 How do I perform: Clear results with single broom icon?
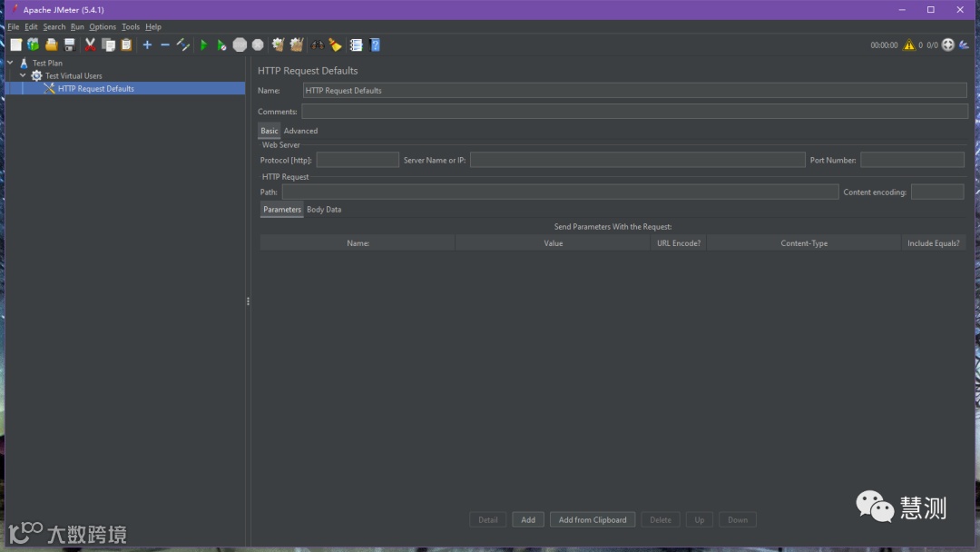[x=279, y=44]
